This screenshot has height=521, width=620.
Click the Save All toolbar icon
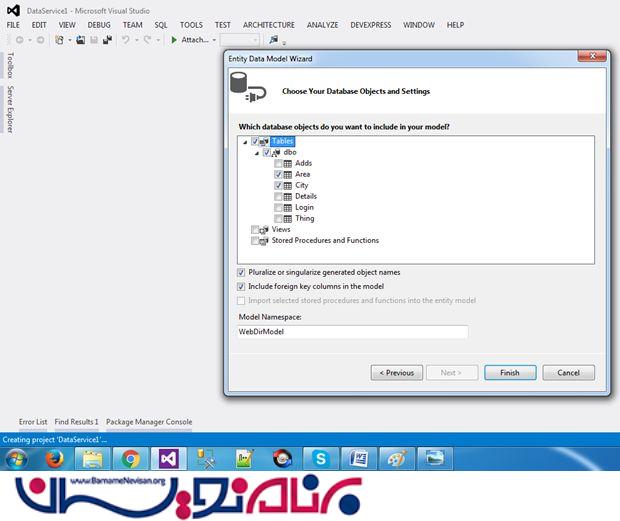[x=106, y=40]
